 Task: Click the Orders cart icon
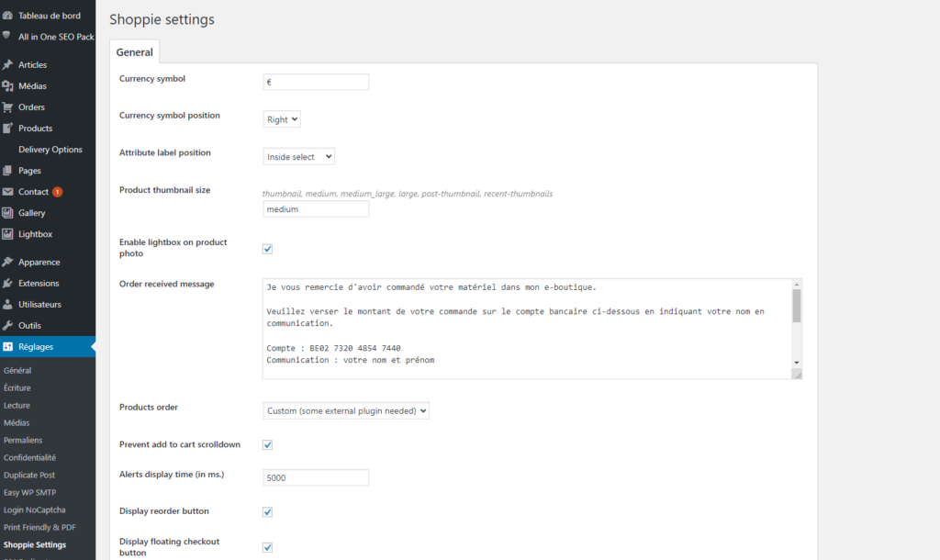pyautogui.click(x=7, y=107)
